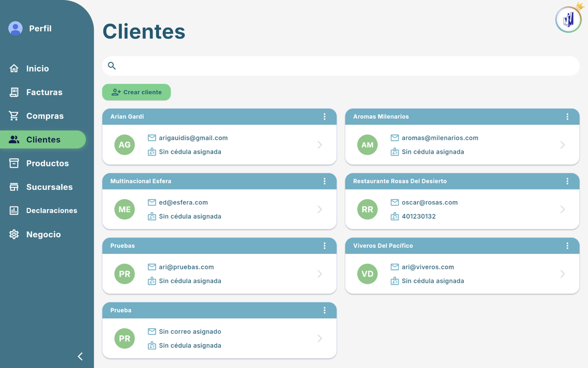This screenshot has height=368, width=588.
Task: Expand Restaurante Rosas Del Desierto chevron
Action: pyautogui.click(x=563, y=209)
